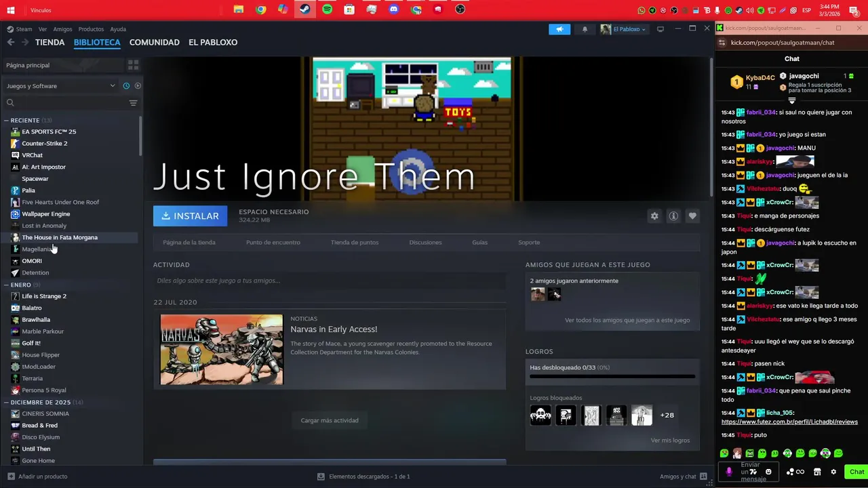Open Elementos descargados download manager

coord(363,476)
